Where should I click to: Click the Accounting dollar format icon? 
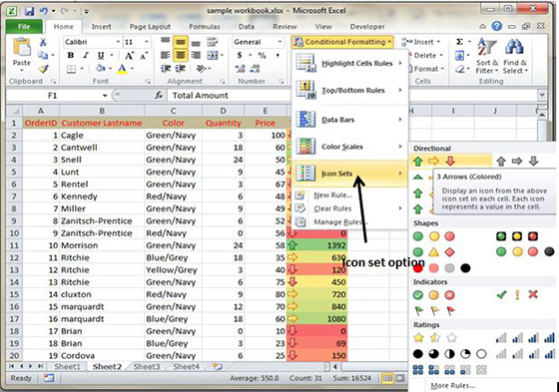(240, 55)
